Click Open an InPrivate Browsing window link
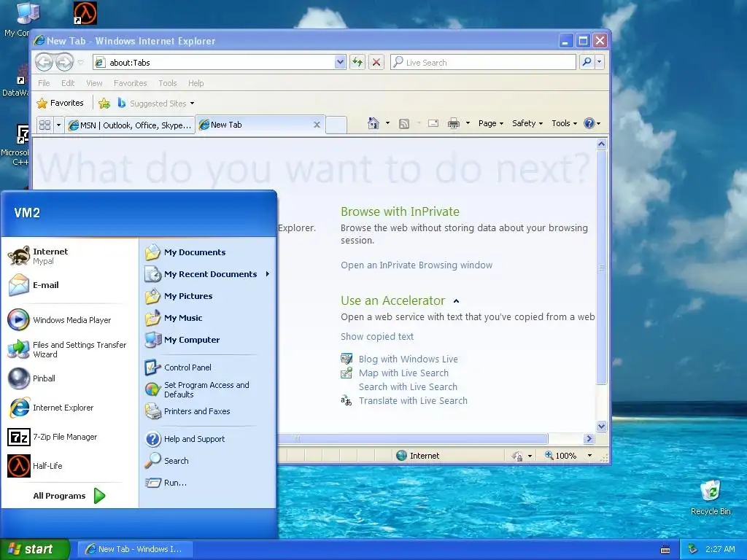This screenshot has width=747, height=560. 417,265
